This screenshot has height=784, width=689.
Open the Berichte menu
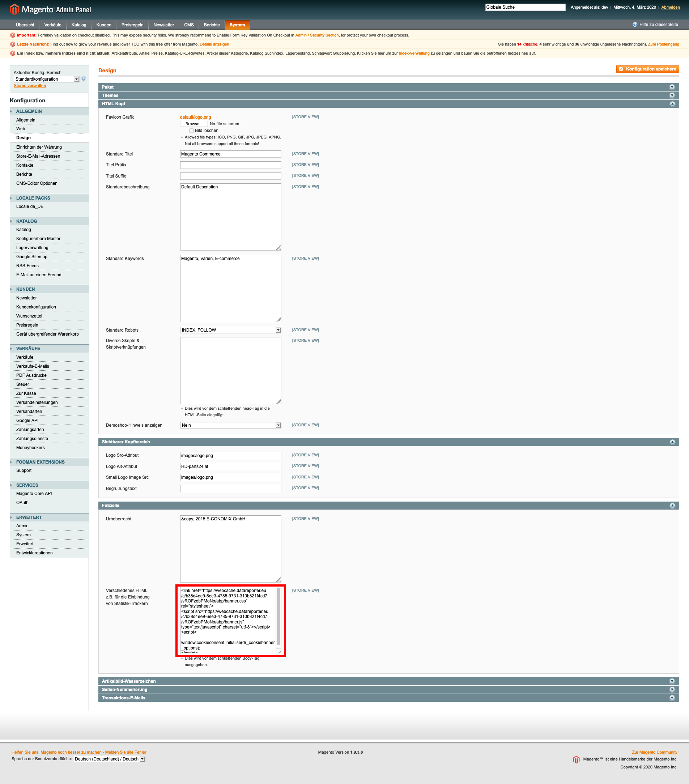tap(212, 25)
